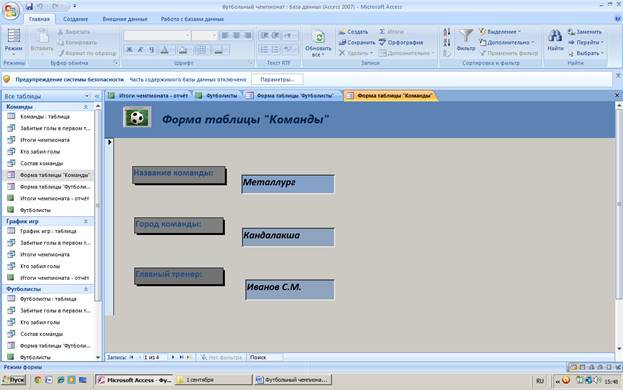Collapse the Команды group in navigation

pos(85,107)
